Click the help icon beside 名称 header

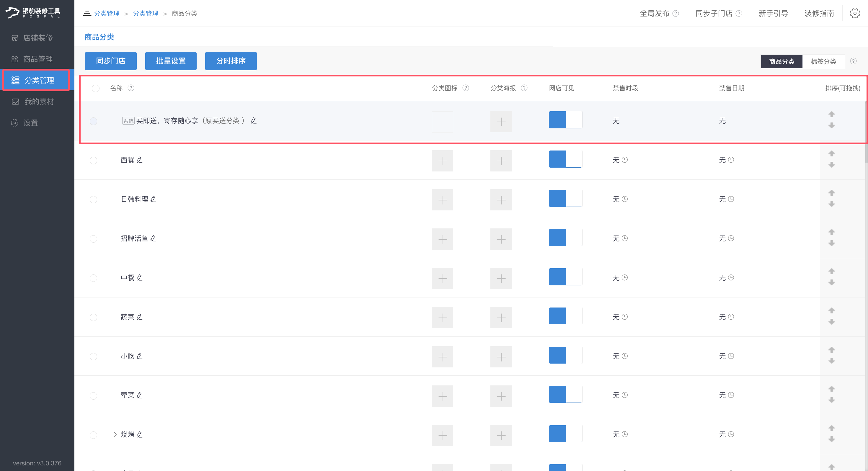coord(131,88)
